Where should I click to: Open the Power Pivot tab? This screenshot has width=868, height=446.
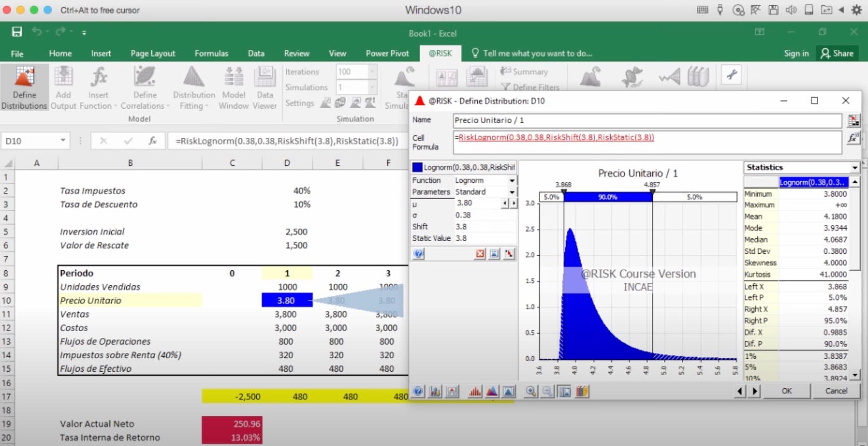[x=387, y=54]
